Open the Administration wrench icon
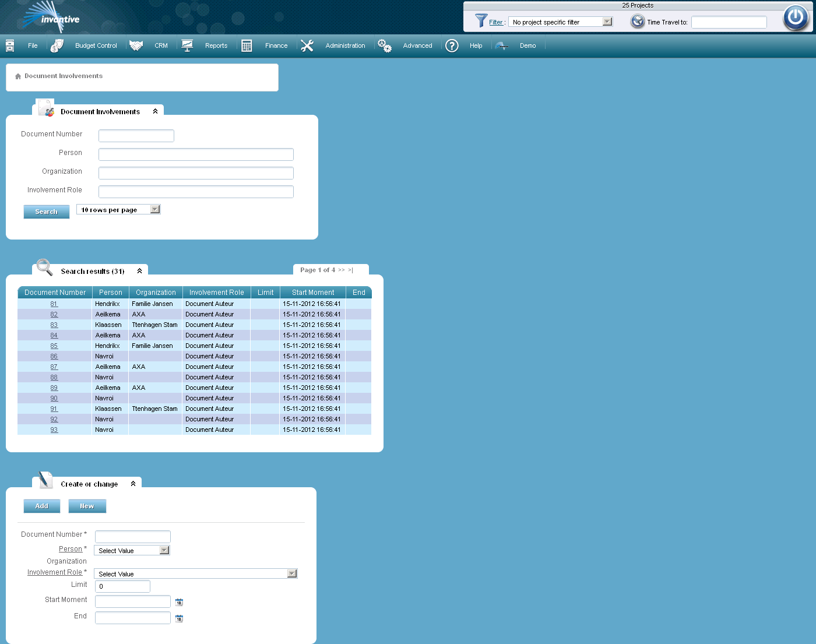Viewport: 816px width, 644px height. (307, 45)
